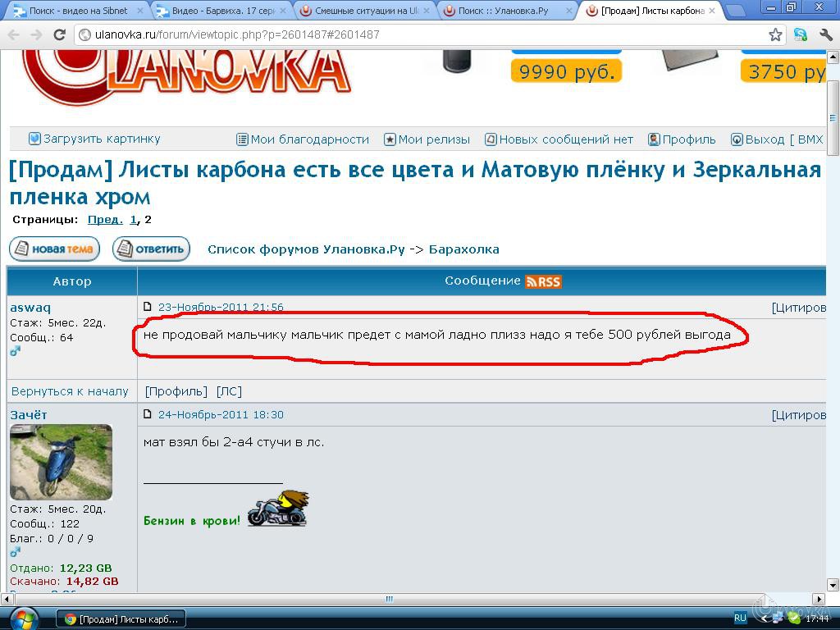
Task: Click the RU language indicator
Action: (x=740, y=619)
